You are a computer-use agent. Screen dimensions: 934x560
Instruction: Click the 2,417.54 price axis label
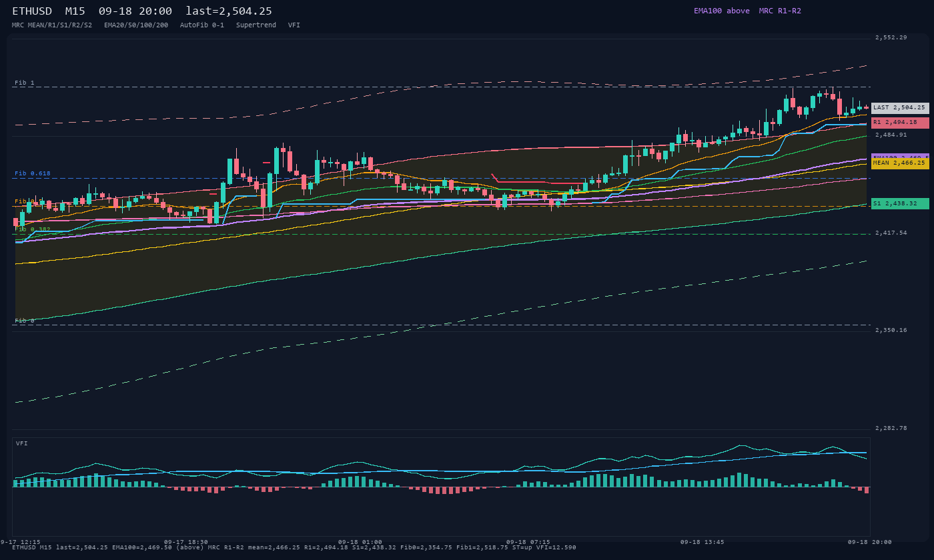click(891, 233)
